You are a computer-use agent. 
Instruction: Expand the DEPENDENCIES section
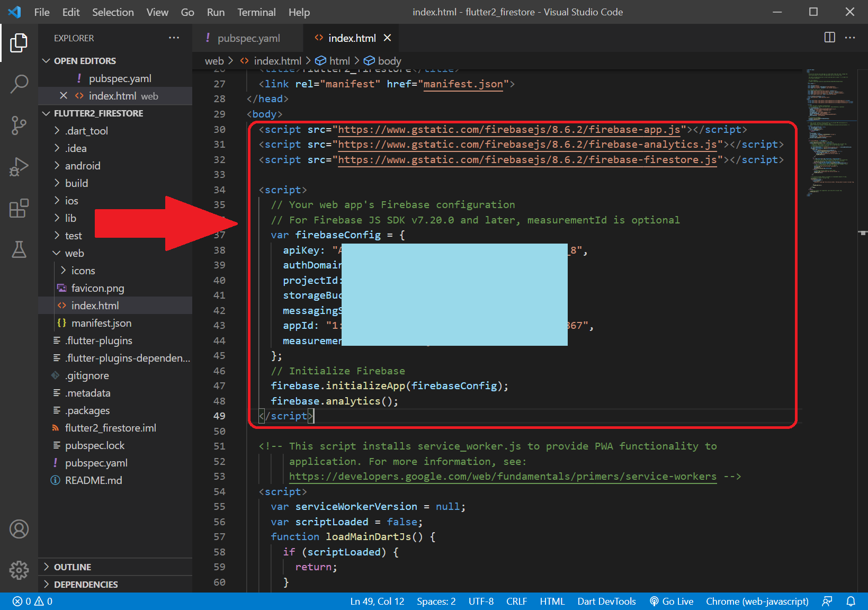click(86, 585)
